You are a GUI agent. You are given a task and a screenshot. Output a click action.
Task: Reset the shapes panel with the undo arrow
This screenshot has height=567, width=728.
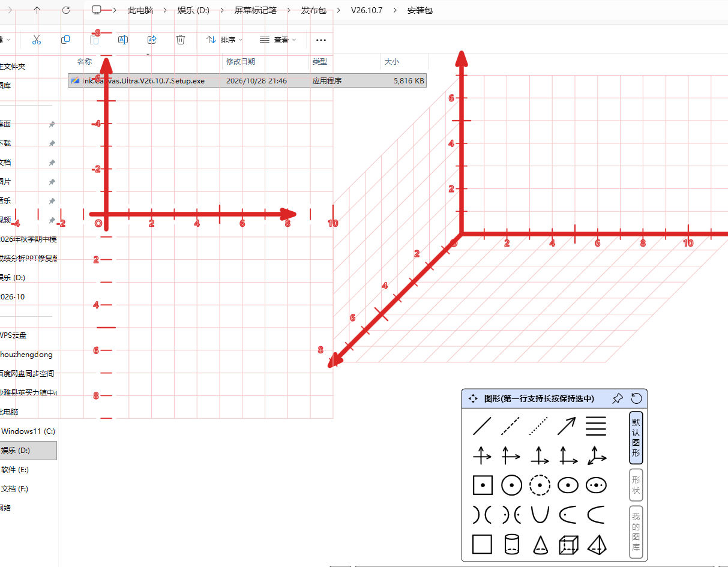pos(637,398)
